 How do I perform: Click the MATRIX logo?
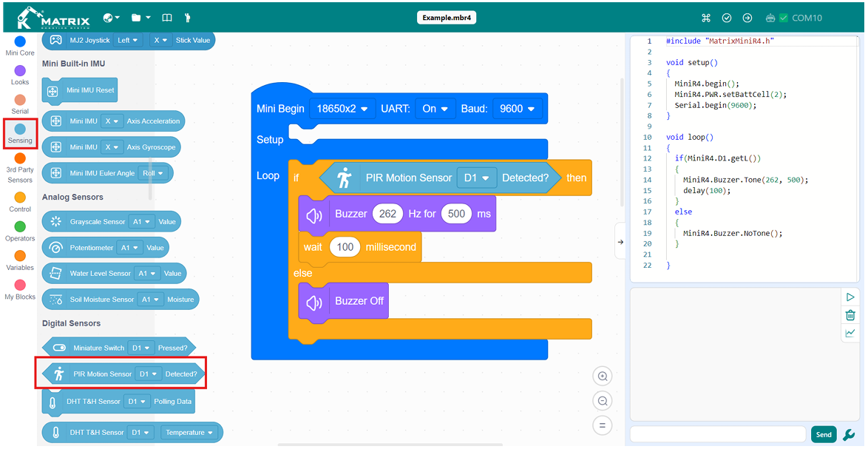[53, 18]
